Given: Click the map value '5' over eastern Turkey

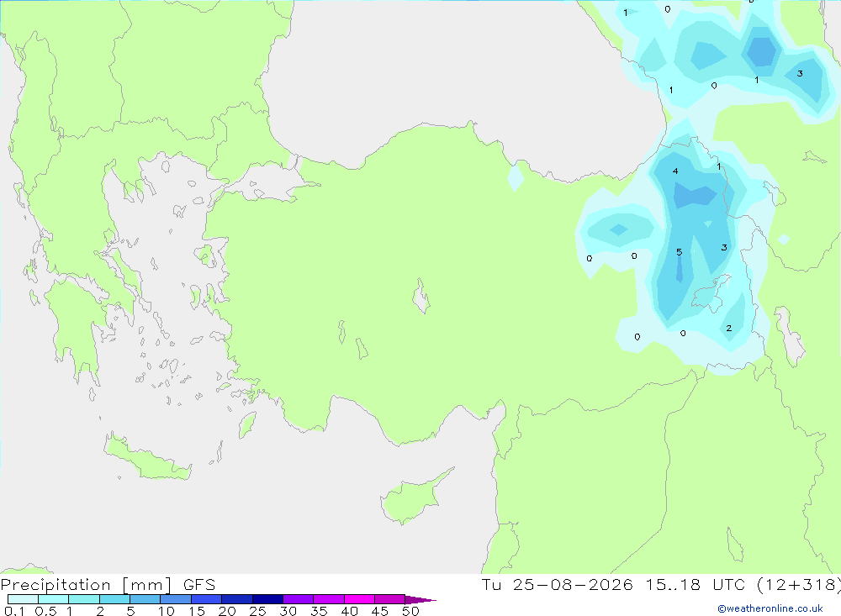Looking at the screenshot, I should [679, 252].
